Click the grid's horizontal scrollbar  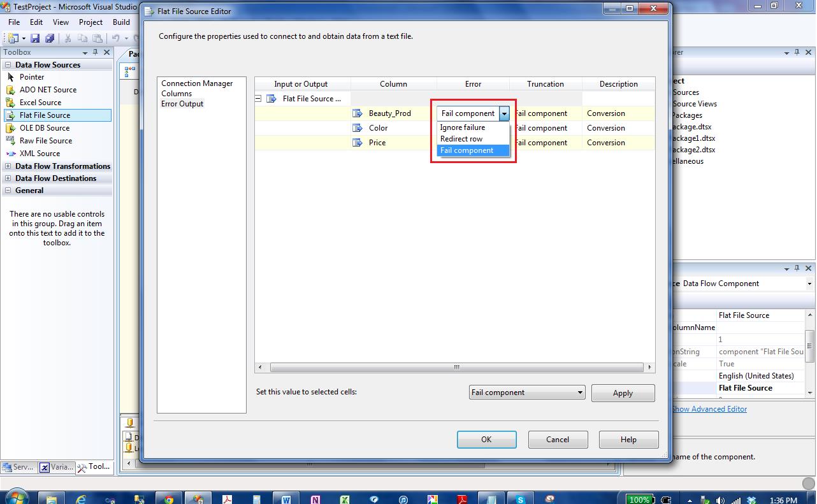(456, 368)
